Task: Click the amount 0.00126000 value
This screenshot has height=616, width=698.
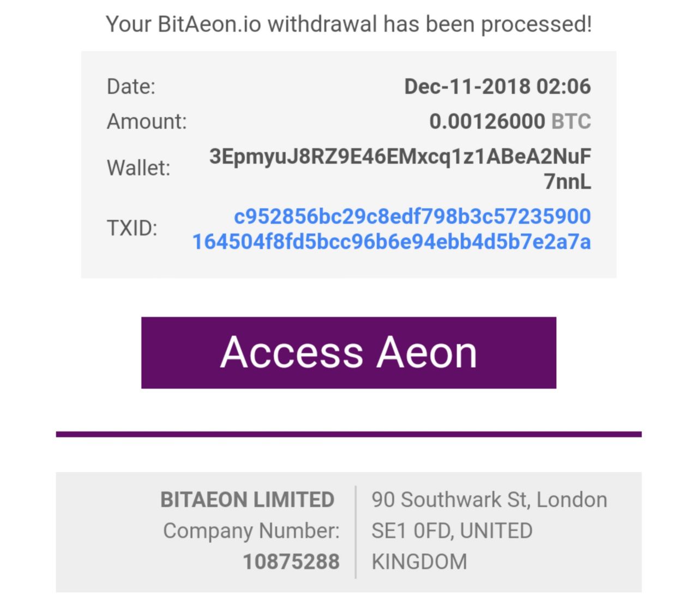Action: pyautogui.click(x=487, y=121)
